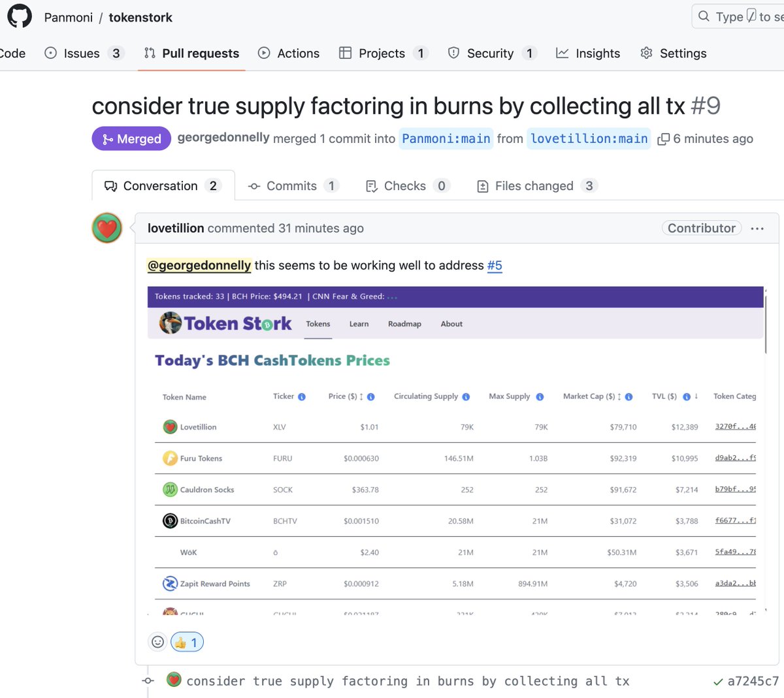Click the clipboard copy icon beside the merge timestamp
The height and width of the screenshot is (698, 784).
point(664,138)
